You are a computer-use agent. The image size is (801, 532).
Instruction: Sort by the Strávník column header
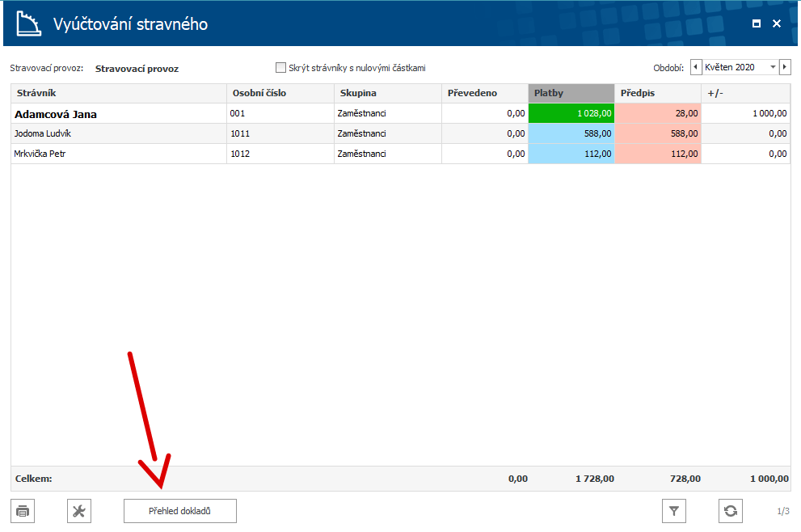coord(119,93)
